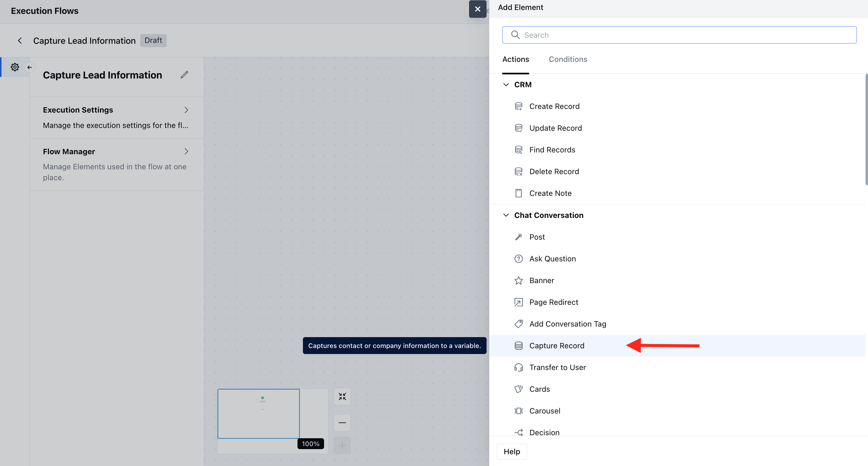868x466 pixels.
Task: Click the Delete Record icon
Action: [x=519, y=172]
